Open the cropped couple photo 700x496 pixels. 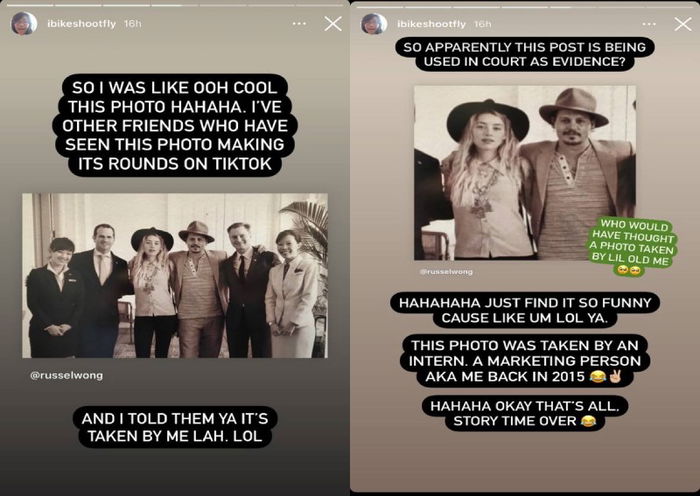click(x=525, y=173)
